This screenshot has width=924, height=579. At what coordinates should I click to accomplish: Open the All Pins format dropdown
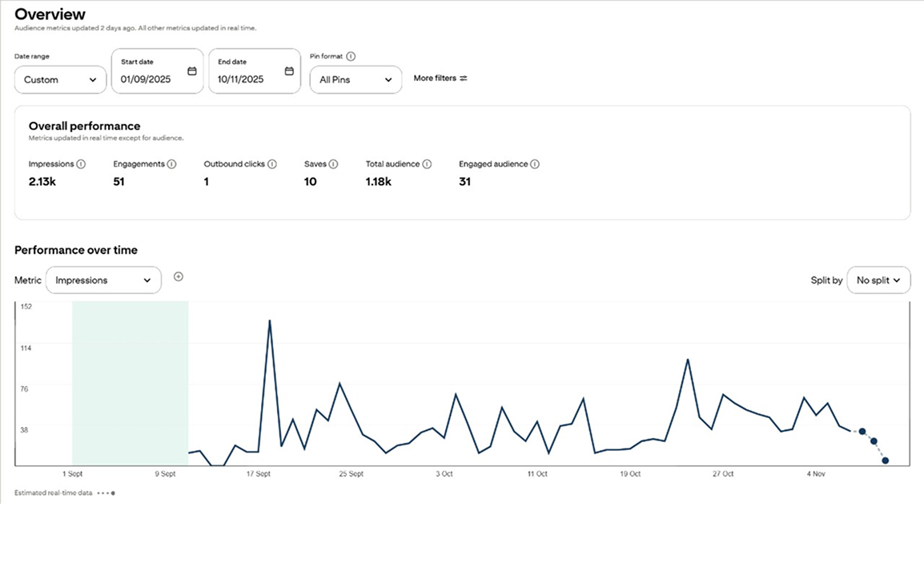pos(356,79)
